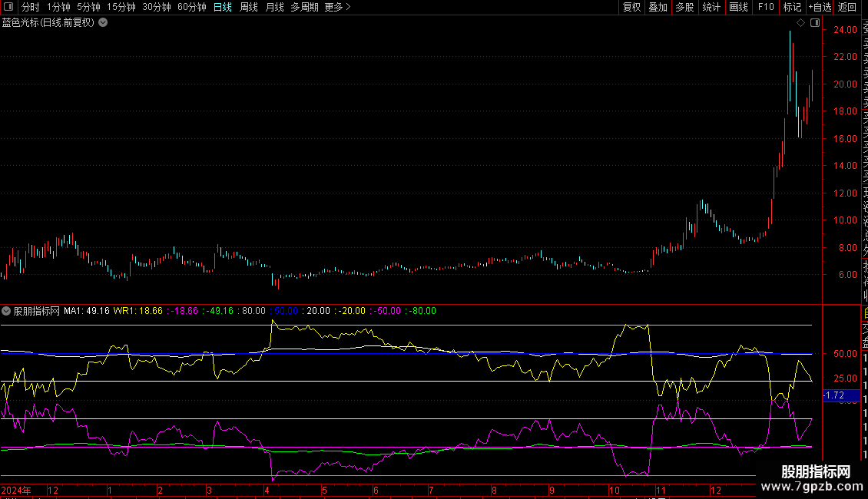Image resolution: width=868 pixels, height=499 pixels.
Task: Switch to 多股 multi-stock view
Action: (684, 7)
